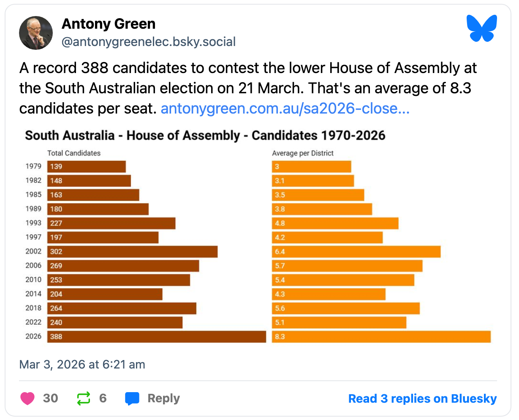Click the @antonygreenelec.bsky.social handle
This screenshot has height=420, width=519.
point(149,42)
